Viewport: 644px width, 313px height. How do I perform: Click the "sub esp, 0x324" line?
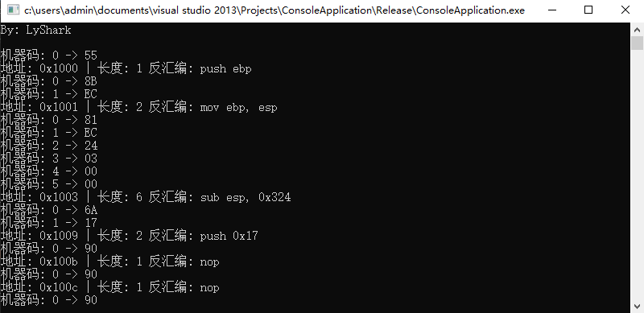[x=146, y=197]
